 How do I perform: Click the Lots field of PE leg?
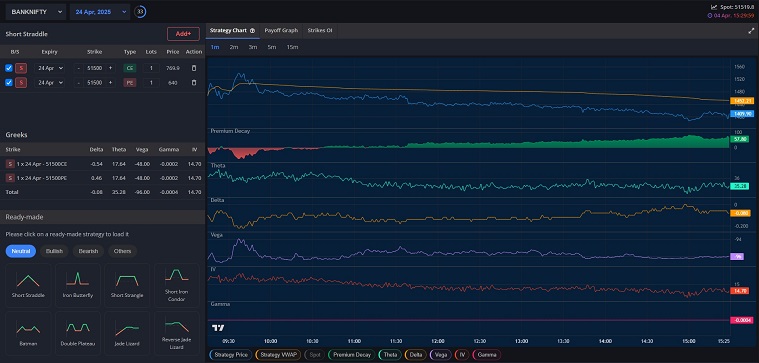tap(152, 83)
